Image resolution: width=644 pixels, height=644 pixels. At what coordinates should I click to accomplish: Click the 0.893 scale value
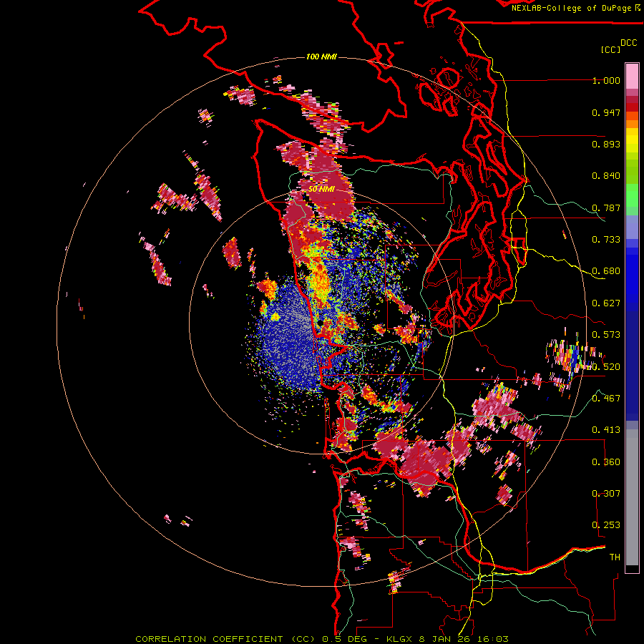click(606, 144)
